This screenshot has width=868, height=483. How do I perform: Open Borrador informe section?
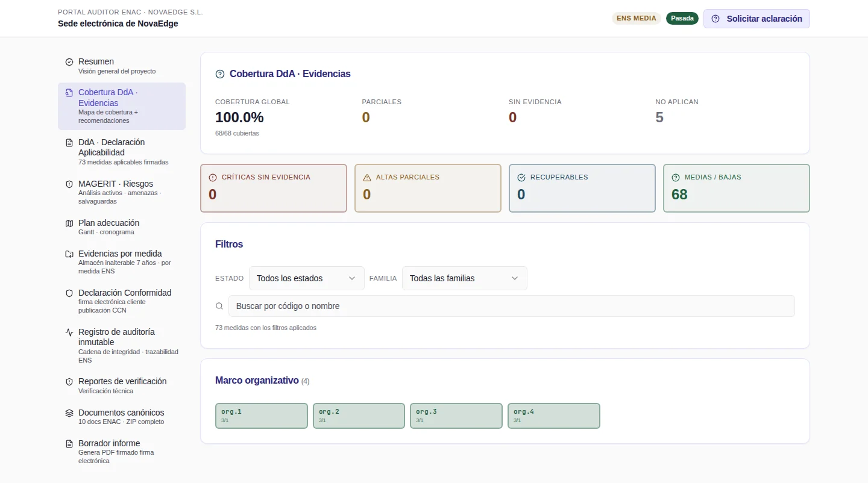(x=122, y=452)
